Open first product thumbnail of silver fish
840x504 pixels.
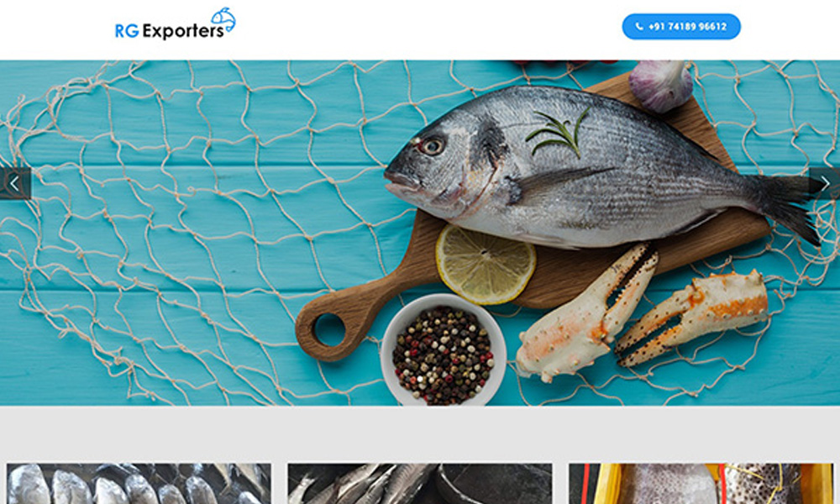coord(139,484)
